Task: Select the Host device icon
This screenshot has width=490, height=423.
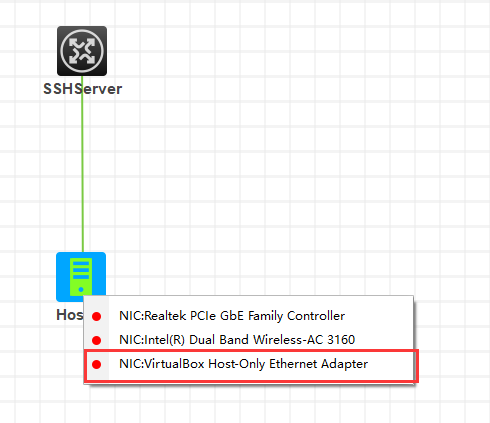Action: point(81,277)
